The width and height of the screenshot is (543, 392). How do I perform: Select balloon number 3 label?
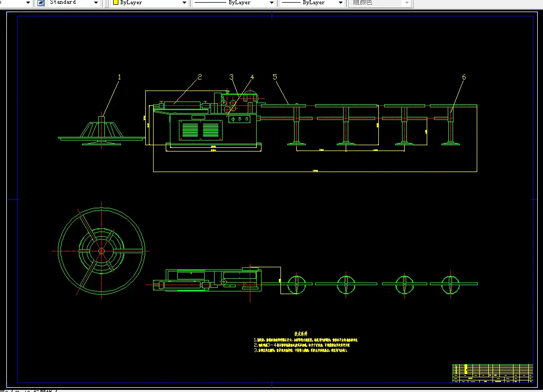click(x=232, y=77)
